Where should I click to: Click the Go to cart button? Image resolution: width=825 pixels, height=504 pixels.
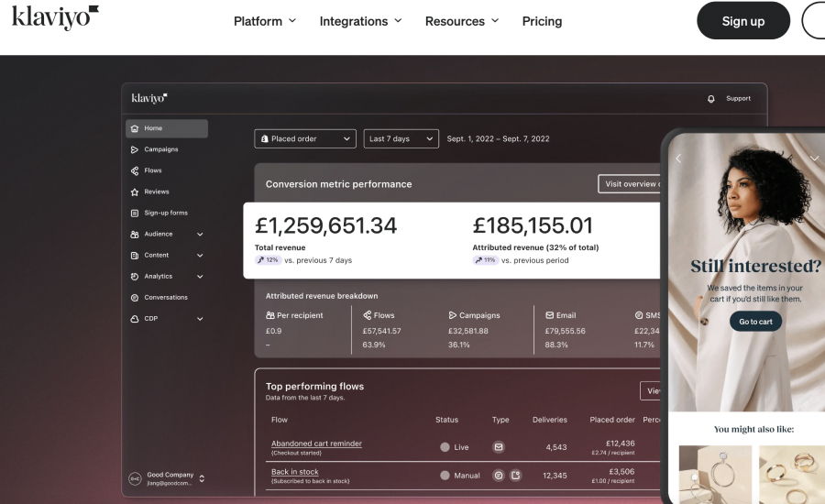pyautogui.click(x=755, y=322)
